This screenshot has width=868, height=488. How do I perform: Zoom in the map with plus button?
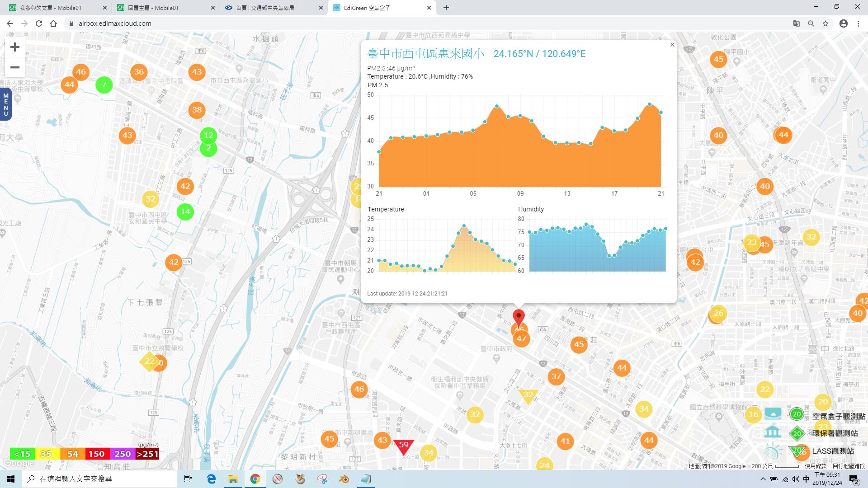[15, 47]
